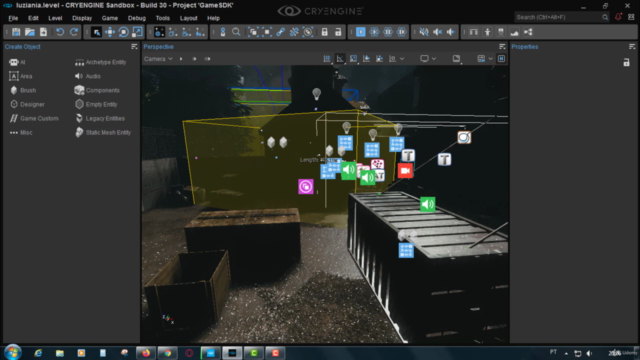Toggle helpers display H button

tap(501, 59)
